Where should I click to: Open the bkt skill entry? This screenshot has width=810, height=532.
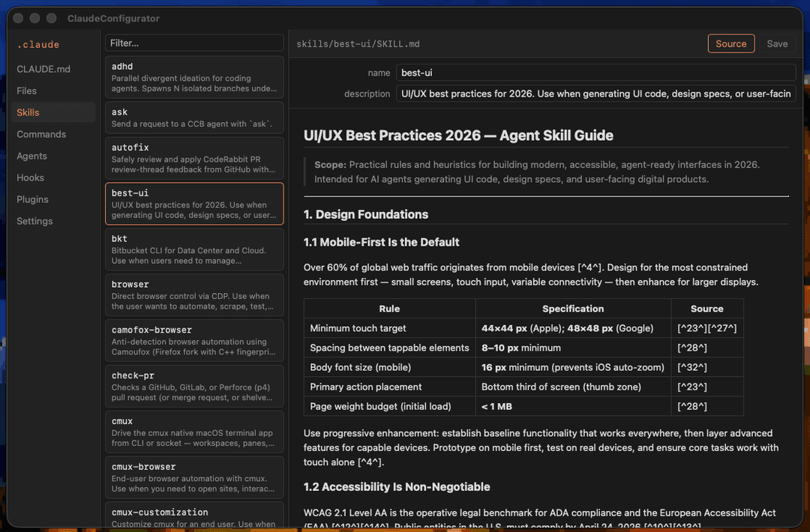click(x=194, y=250)
